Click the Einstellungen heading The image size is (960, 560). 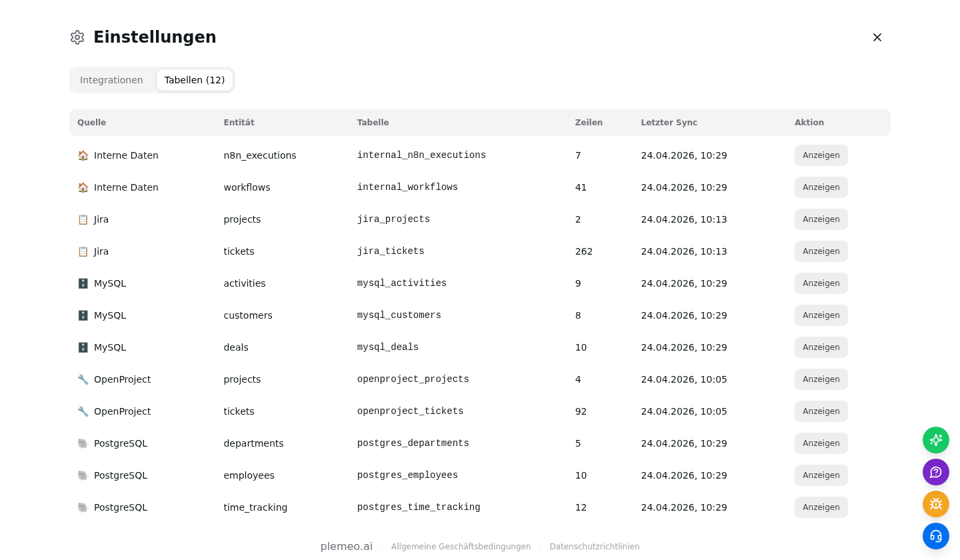tap(155, 37)
